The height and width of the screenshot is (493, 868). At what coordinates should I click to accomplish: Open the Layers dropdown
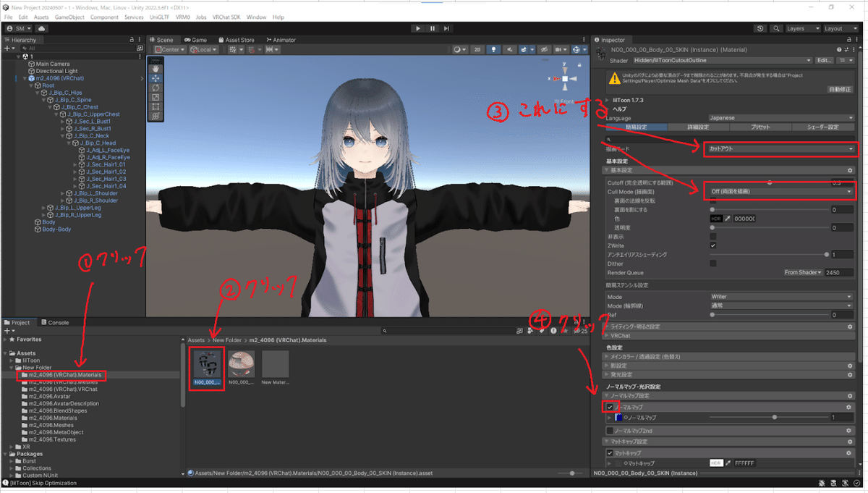point(802,28)
